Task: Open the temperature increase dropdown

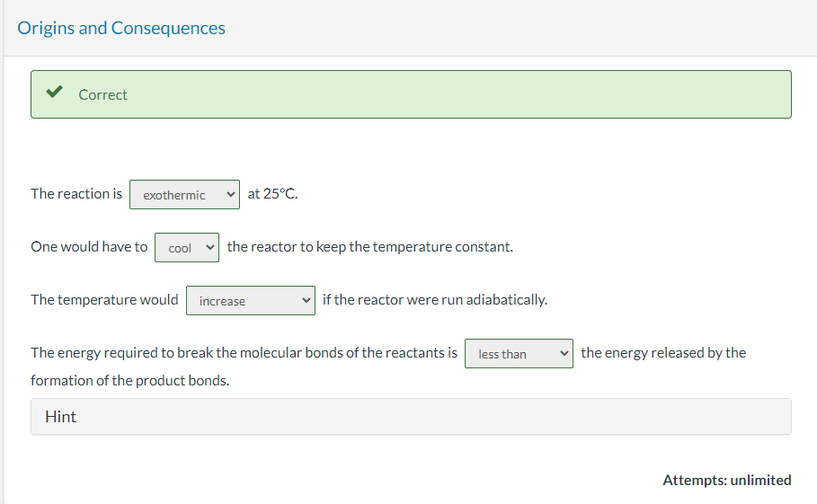Action: coord(251,301)
